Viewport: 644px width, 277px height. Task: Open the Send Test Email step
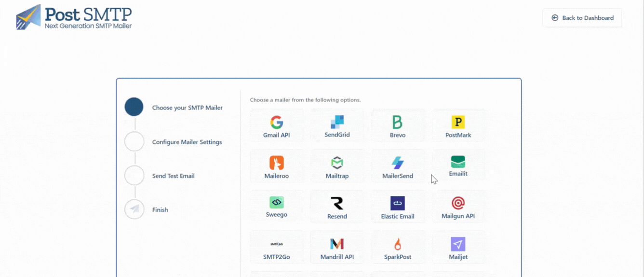[174, 176]
